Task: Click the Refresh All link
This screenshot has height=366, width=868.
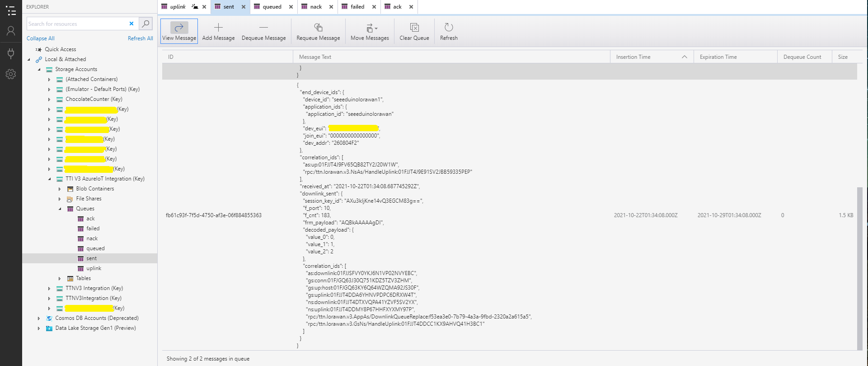Action: click(140, 38)
